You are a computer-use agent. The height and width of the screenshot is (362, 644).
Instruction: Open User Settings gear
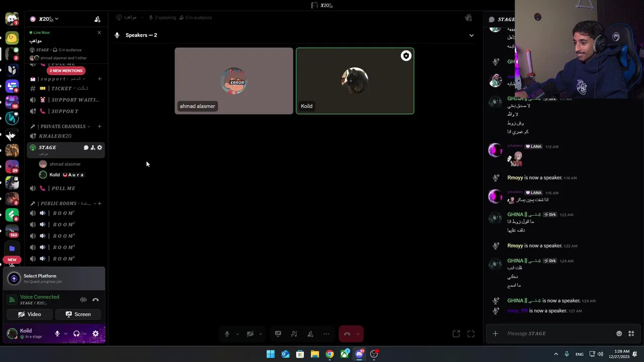point(96,334)
